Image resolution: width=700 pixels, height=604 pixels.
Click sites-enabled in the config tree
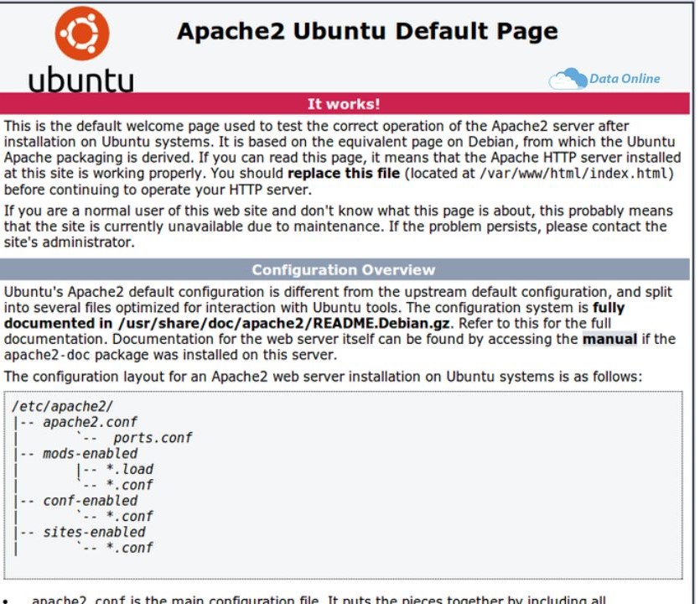point(94,532)
